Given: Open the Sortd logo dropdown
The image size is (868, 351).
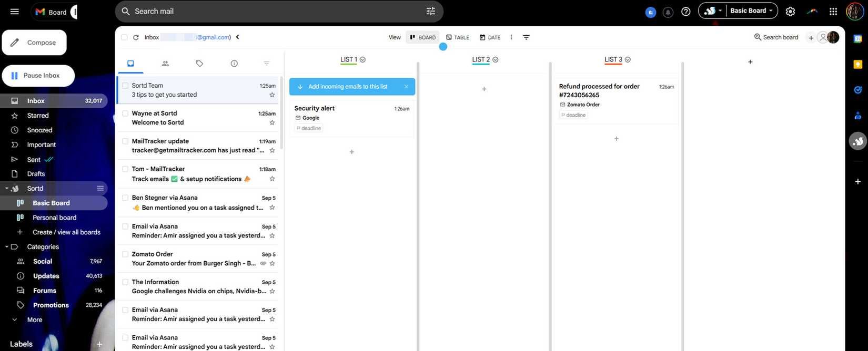Looking at the screenshot, I should tap(713, 11).
